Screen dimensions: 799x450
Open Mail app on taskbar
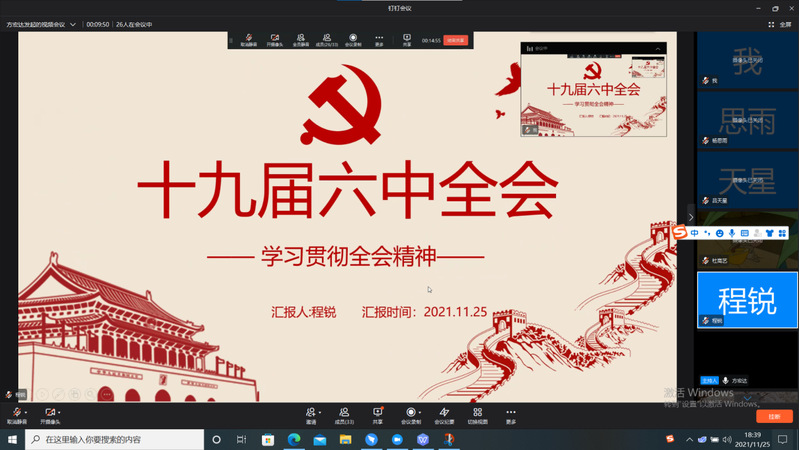pyautogui.click(x=319, y=439)
